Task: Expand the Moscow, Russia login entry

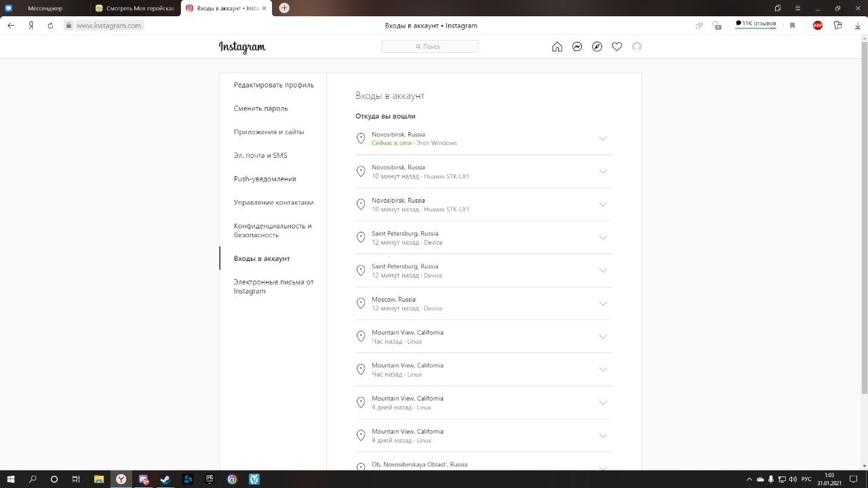Action: 603,304
